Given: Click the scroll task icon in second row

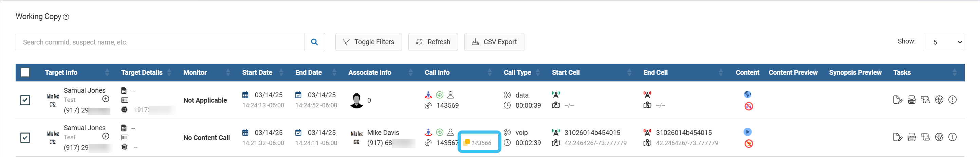Looking at the screenshot, I should [925, 137].
